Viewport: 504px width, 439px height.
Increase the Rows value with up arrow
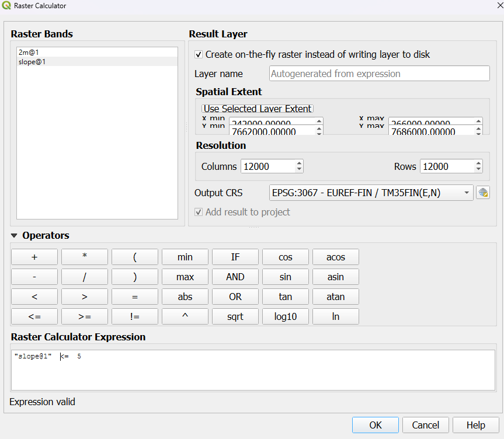tap(479, 163)
